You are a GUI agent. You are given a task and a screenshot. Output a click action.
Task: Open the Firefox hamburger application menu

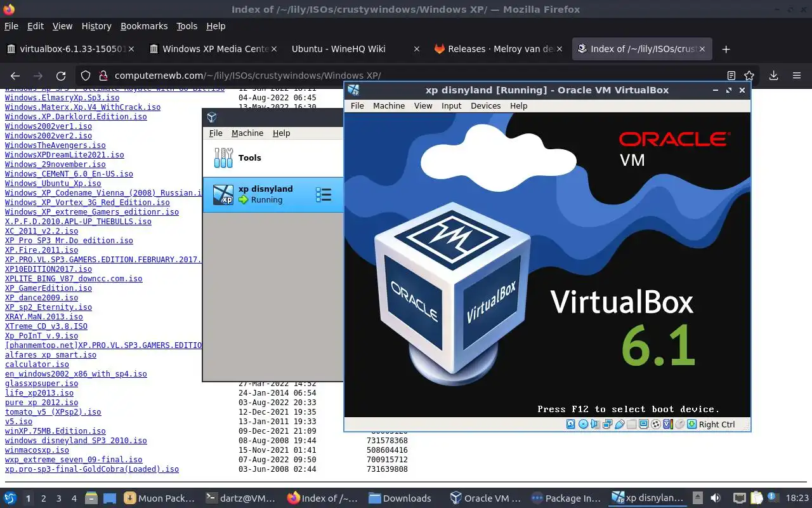click(797, 76)
